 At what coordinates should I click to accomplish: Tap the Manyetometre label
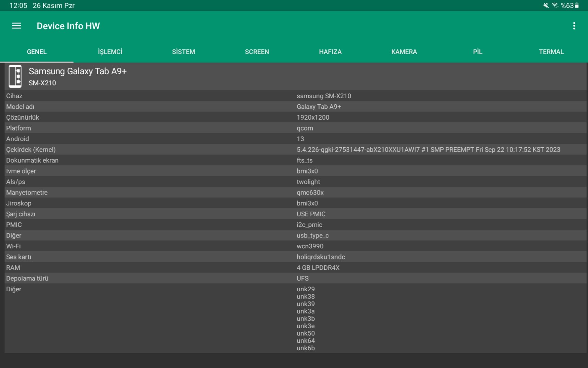(27, 193)
